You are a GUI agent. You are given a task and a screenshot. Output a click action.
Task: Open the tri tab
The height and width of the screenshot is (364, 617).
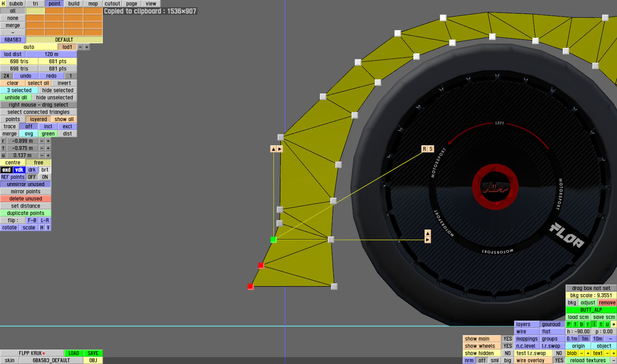tap(35, 4)
